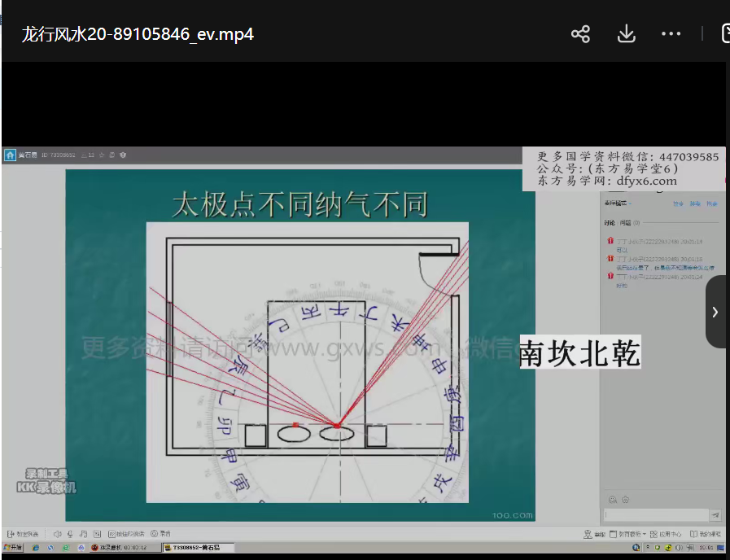
Task: Send the chat message with the arrow button
Action: 715,515
